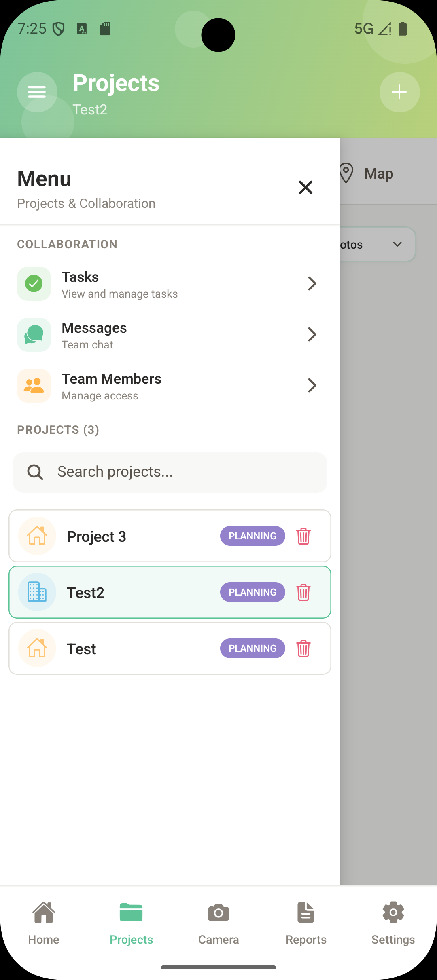Image resolution: width=437 pixels, height=980 pixels.
Task: Delete Test2 project via trash icon
Action: click(303, 592)
